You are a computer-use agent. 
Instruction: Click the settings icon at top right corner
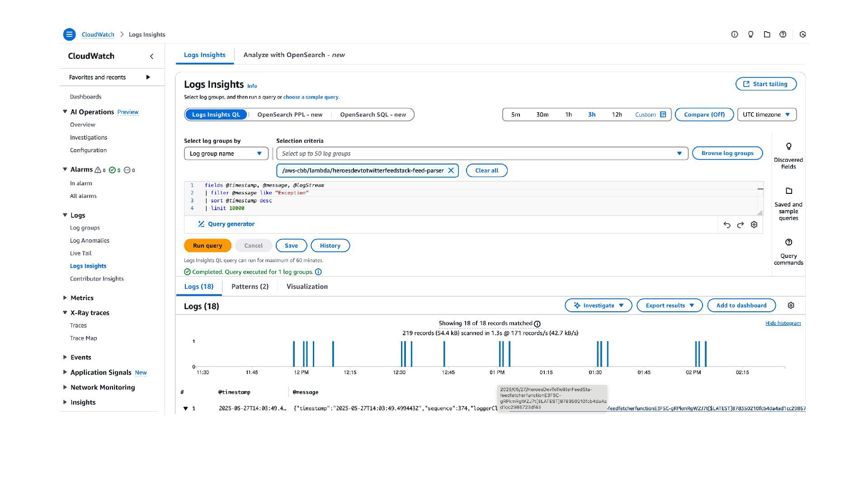pos(803,34)
